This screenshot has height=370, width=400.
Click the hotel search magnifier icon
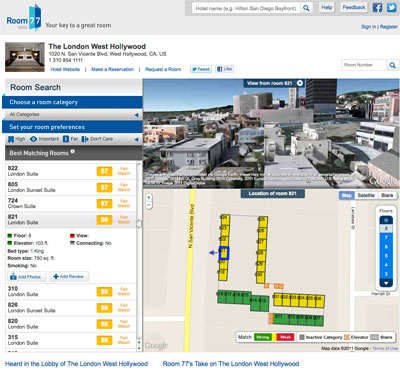click(x=306, y=8)
